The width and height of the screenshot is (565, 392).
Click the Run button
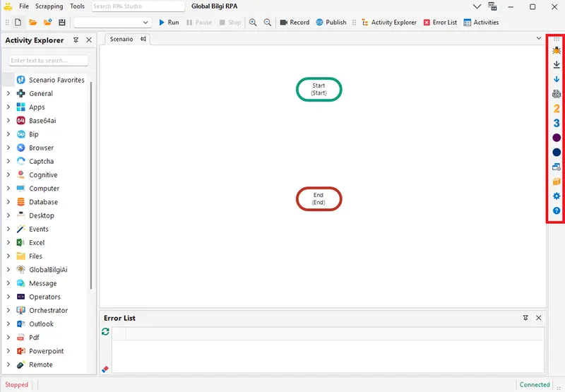point(169,23)
